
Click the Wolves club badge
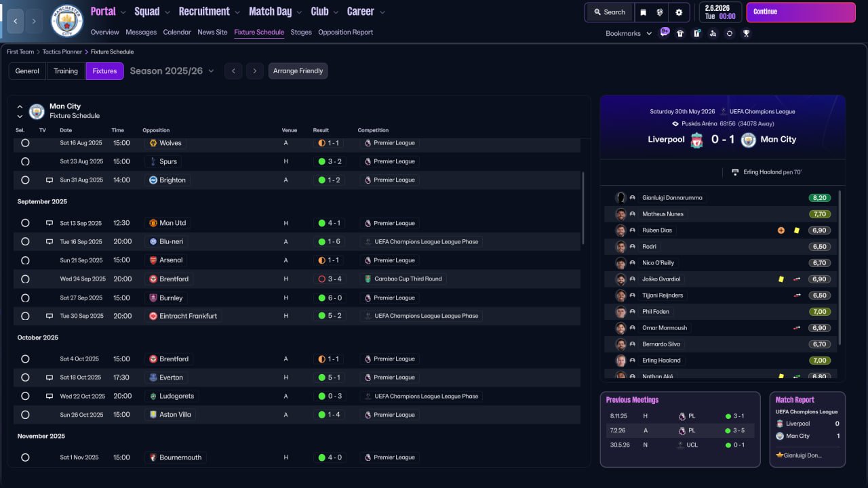(x=153, y=143)
